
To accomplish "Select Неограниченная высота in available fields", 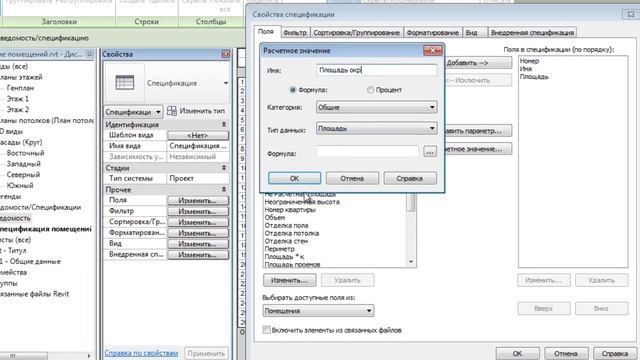I will point(302,202).
